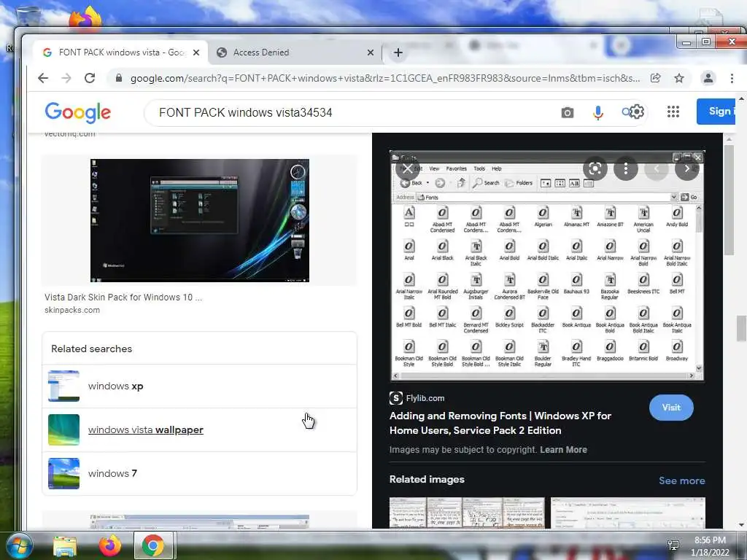
Task: Open a new Chrome tab
Action: 398,52
